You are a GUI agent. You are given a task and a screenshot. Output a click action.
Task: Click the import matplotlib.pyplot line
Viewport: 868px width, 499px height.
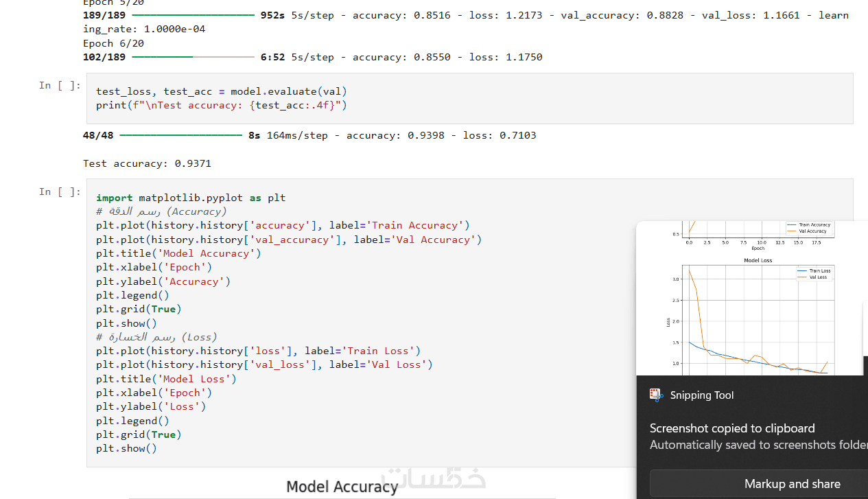click(190, 198)
